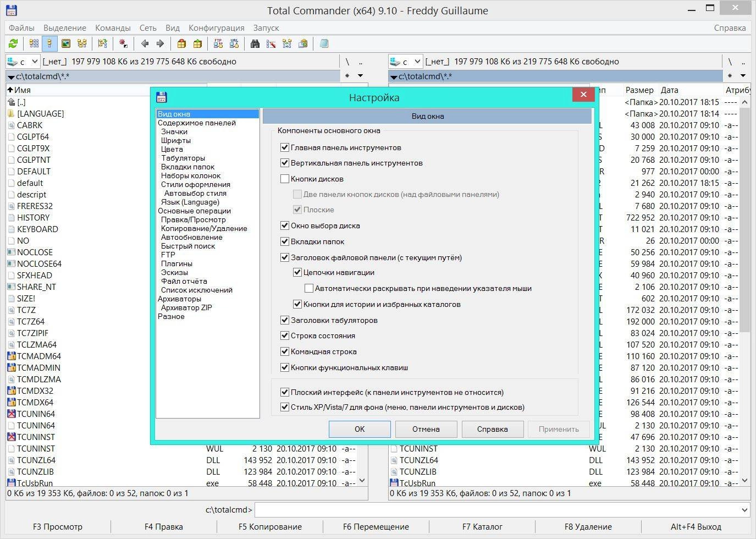Click the 'Справка' button in dialog
Image resolution: width=756 pixels, height=539 pixels.
(x=493, y=429)
